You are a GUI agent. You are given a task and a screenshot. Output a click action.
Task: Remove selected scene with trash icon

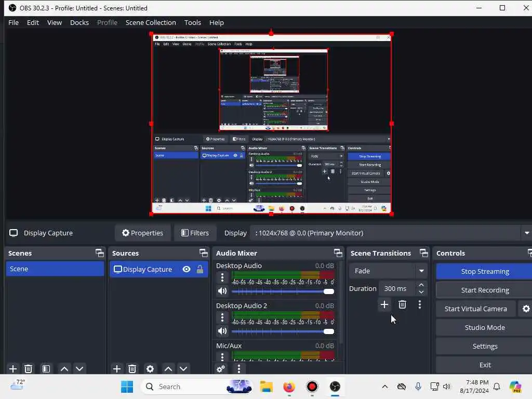(29, 369)
